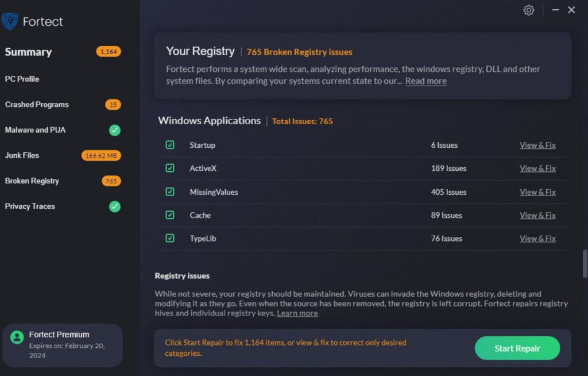Open the Privacy Traces section
Screen dimensions: 588x376
30,206
